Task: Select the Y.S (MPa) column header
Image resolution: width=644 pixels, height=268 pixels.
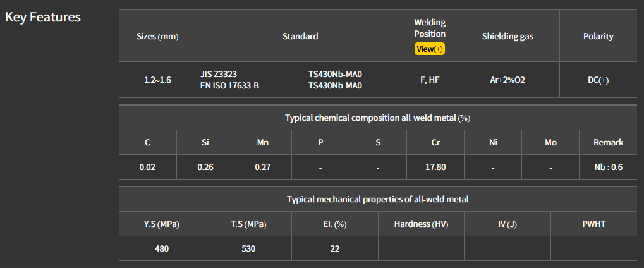Action: coord(161,224)
